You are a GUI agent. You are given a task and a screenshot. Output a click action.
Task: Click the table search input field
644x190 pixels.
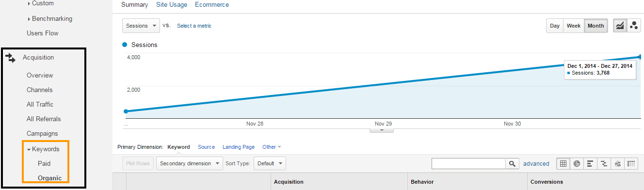[x=468, y=164]
